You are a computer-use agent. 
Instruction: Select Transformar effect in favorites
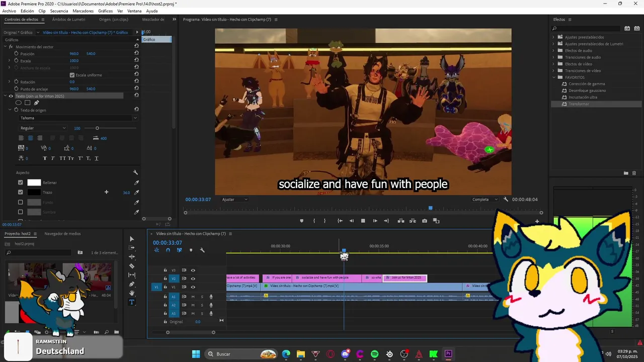[x=579, y=104]
